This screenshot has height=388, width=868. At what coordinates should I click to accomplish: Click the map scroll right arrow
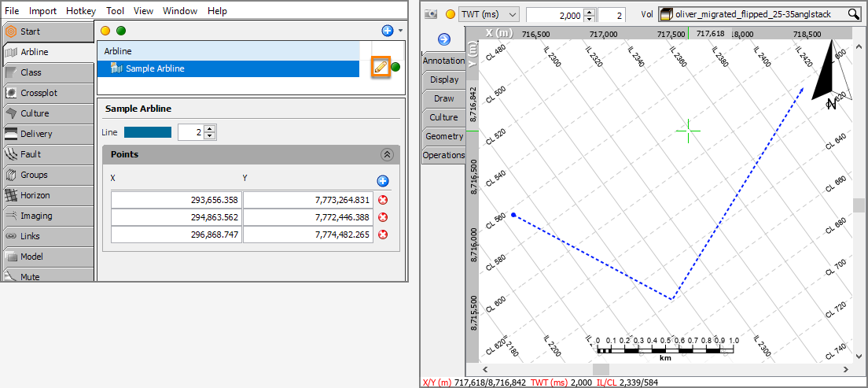click(x=845, y=369)
